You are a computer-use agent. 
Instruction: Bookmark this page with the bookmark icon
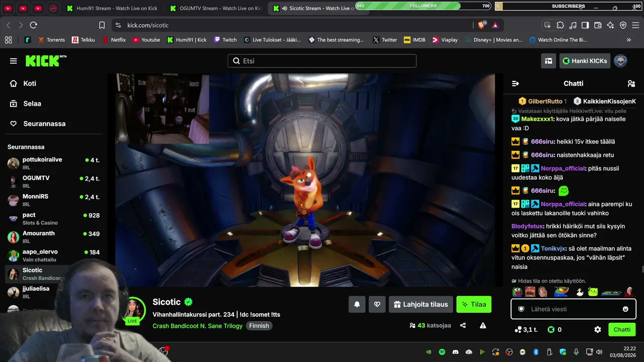pyautogui.click(x=102, y=25)
